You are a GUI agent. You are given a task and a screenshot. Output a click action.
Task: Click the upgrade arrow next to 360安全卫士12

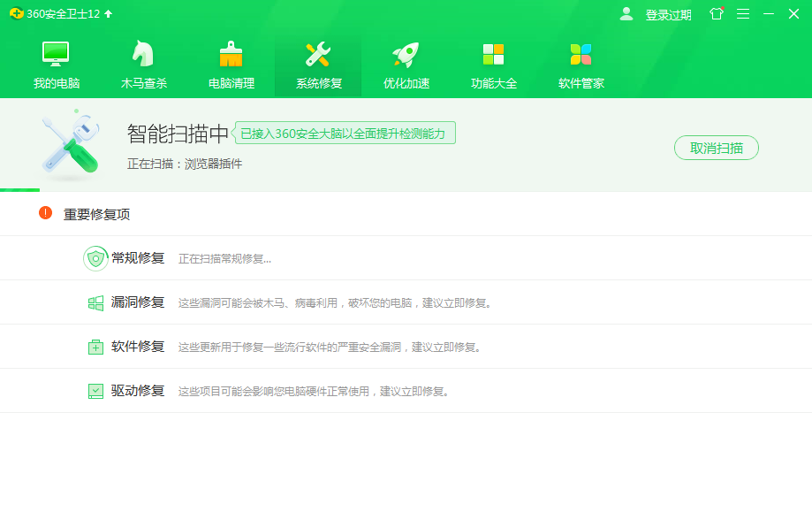108,14
